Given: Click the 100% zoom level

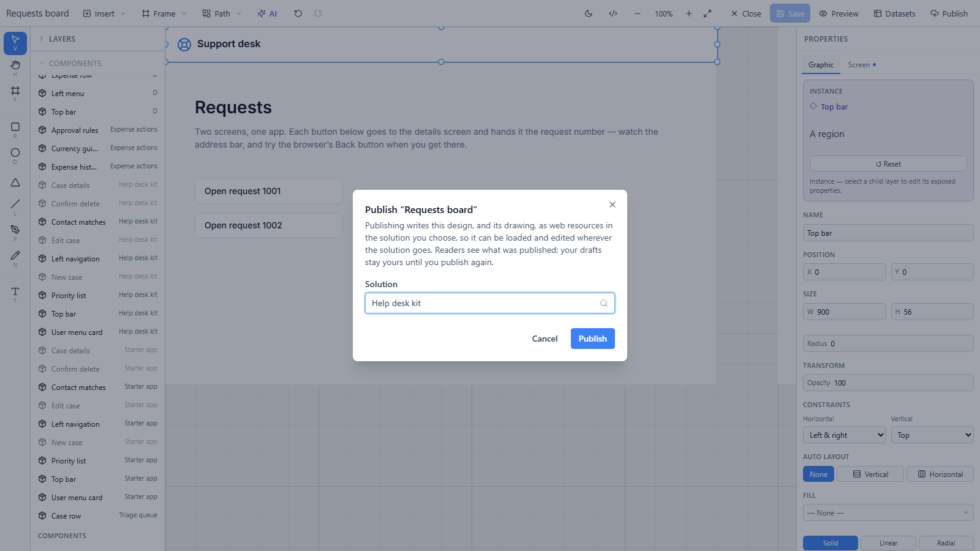Looking at the screenshot, I should [664, 13].
